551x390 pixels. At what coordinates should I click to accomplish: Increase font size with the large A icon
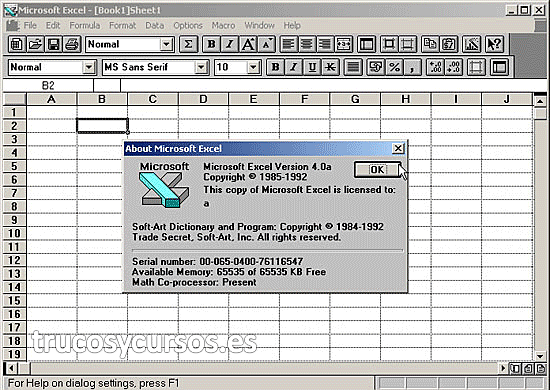point(248,44)
